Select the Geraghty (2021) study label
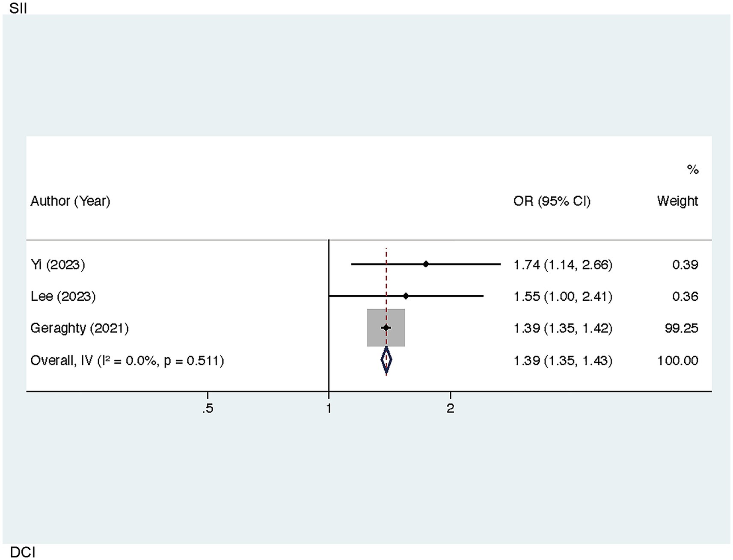 tap(80, 328)
